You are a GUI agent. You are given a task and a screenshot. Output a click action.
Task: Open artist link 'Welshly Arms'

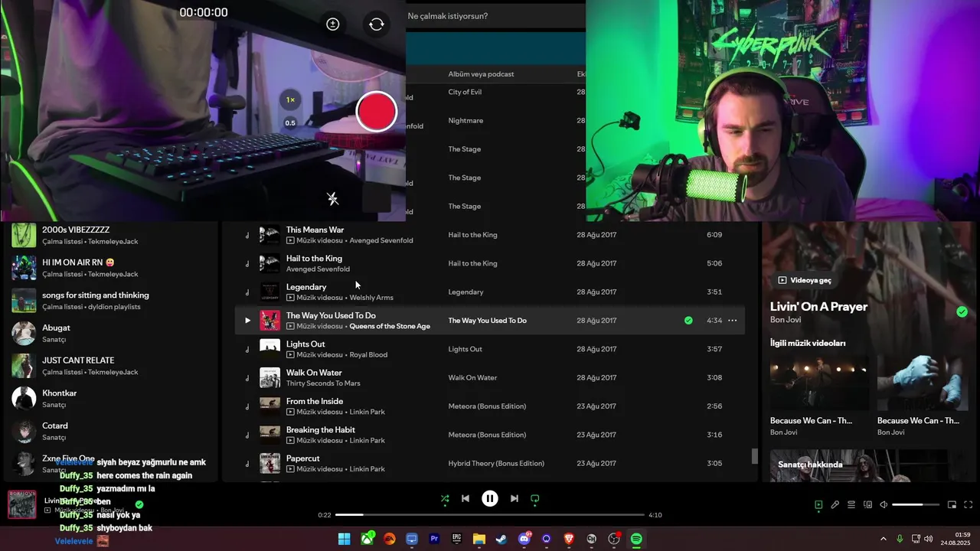click(x=371, y=298)
